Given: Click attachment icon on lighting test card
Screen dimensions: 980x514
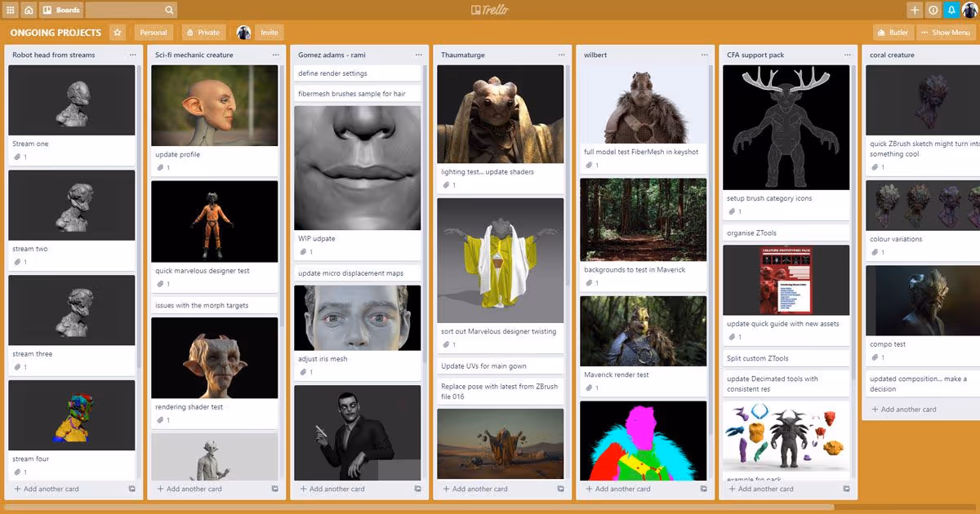Looking at the screenshot, I should (x=446, y=185).
